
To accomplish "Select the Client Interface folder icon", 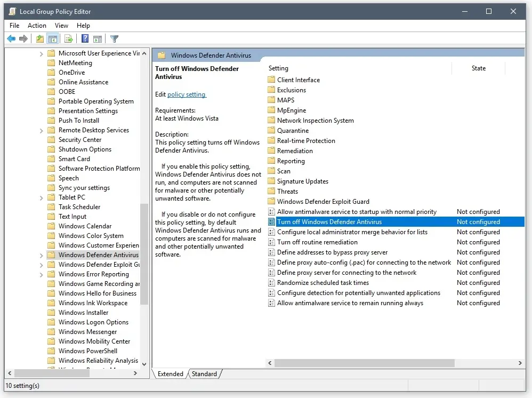I will coord(271,80).
